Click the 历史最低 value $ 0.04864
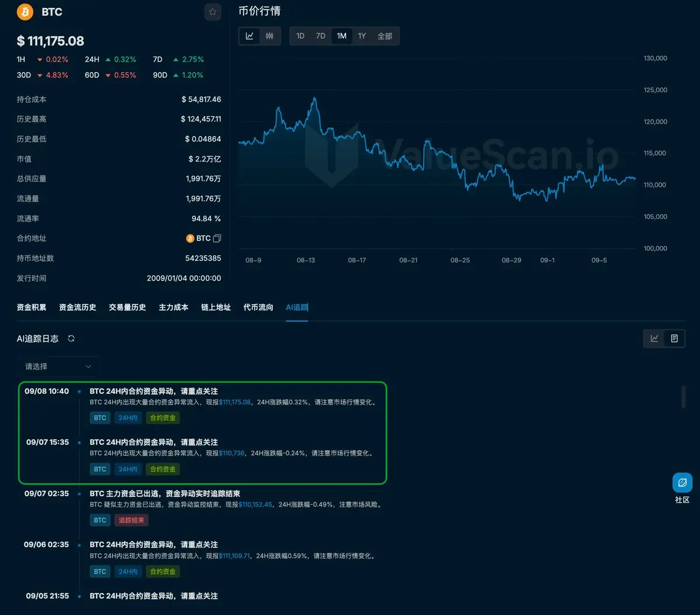The image size is (700, 615). pyautogui.click(x=203, y=139)
